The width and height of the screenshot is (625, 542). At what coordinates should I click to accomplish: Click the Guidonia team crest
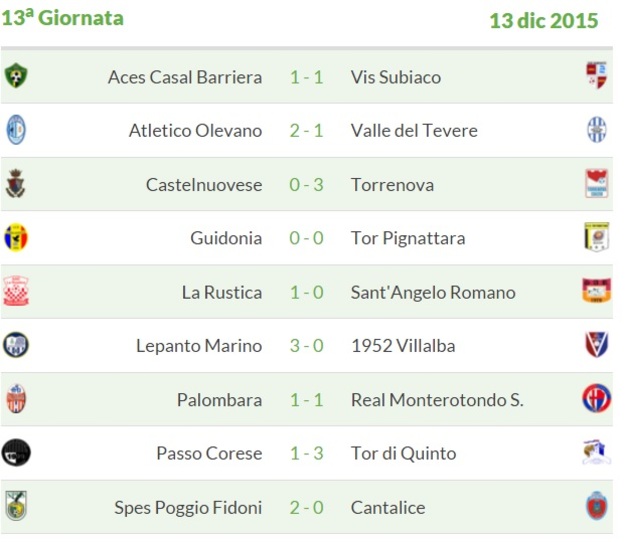[16, 238]
